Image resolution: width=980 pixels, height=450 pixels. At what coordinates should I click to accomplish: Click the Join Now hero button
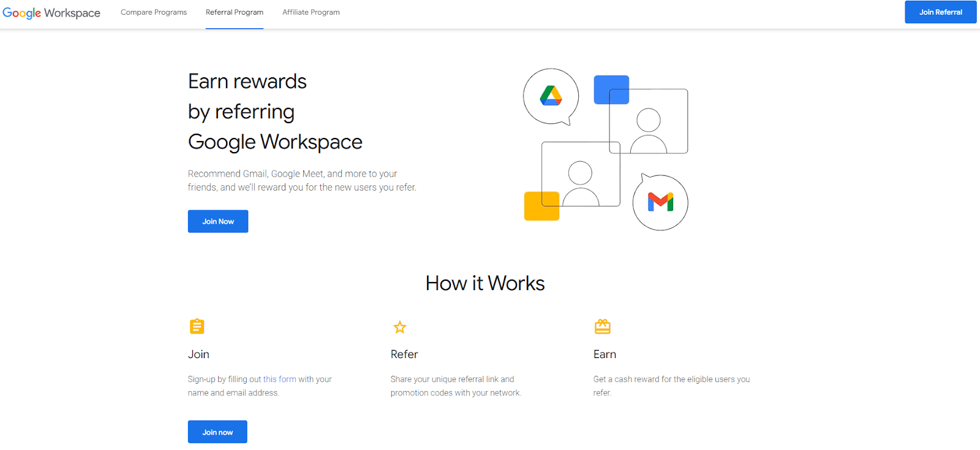[x=218, y=221]
